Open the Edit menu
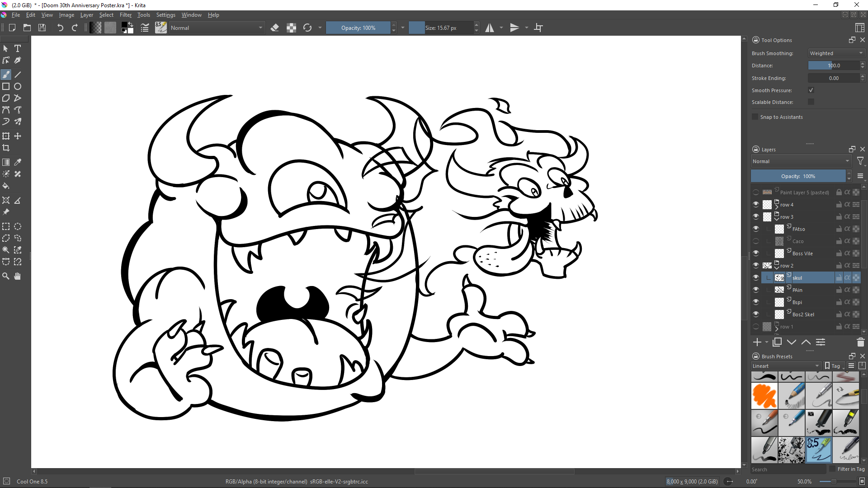The height and width of the screenshot is (488, 868). (30, 15)
